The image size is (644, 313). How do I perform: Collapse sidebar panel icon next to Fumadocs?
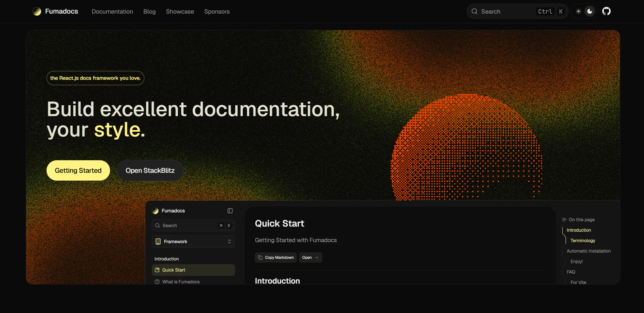pos(230,211)
